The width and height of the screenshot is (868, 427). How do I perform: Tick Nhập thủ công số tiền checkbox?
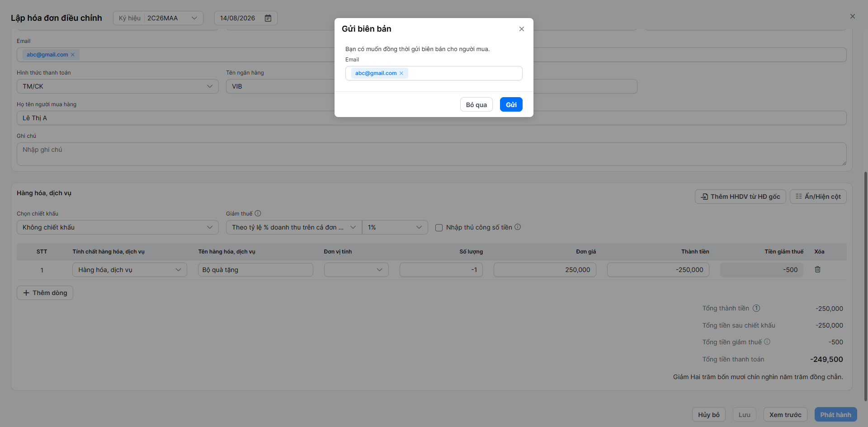(439, 228)
